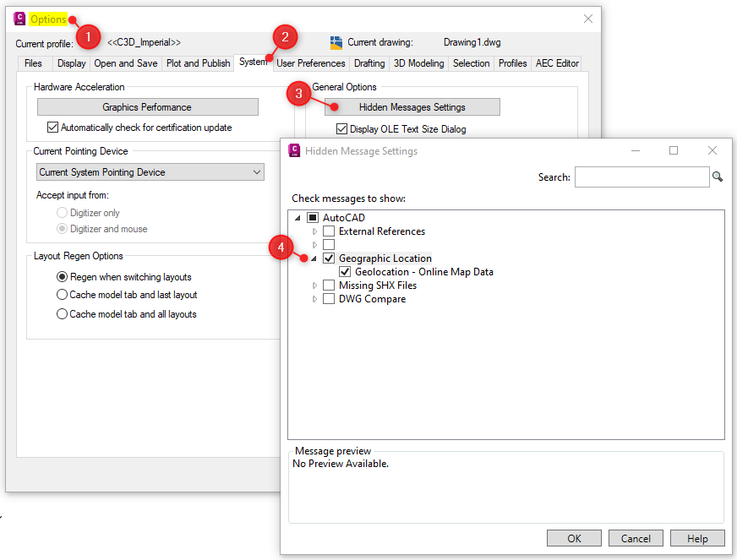Select the Missing SHX Files row label
The width and height of the screenshot is (737, 560).
(x=378, y=285)
